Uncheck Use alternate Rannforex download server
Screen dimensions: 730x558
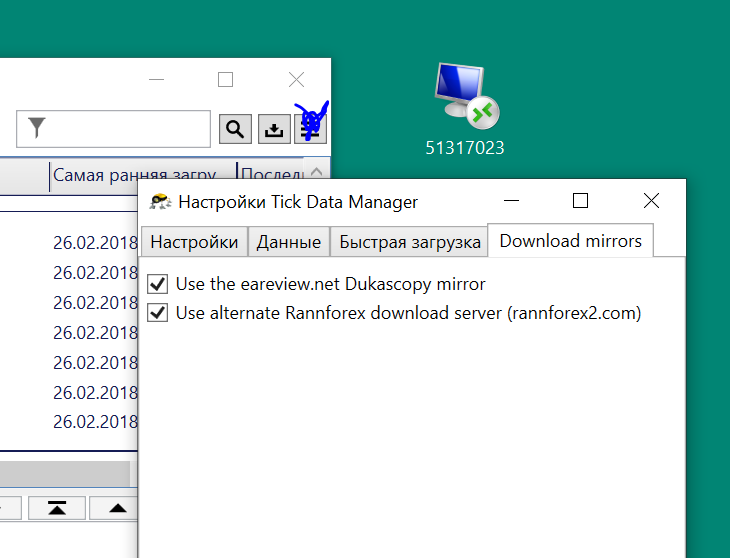pyautogui.click(x=157, y=313)
